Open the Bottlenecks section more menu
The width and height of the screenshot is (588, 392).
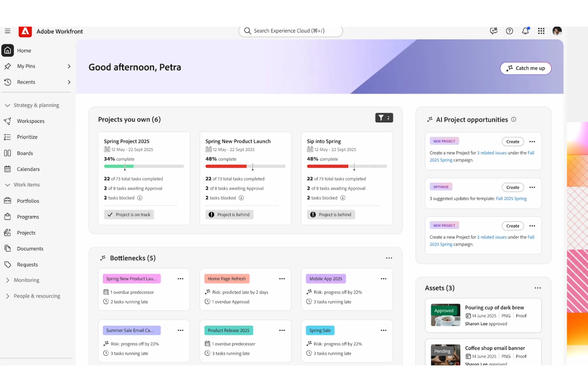click(x=389, y=258)
